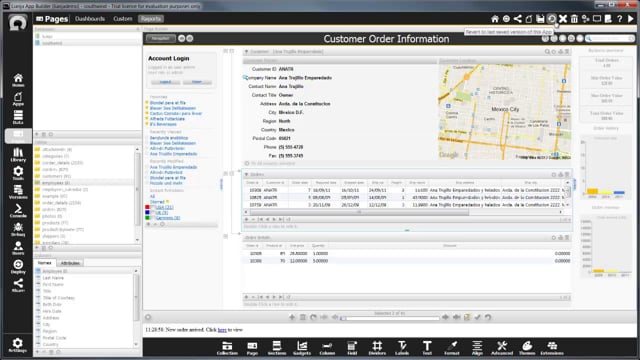
Task: Select the employees table in list
Action: 55,182
